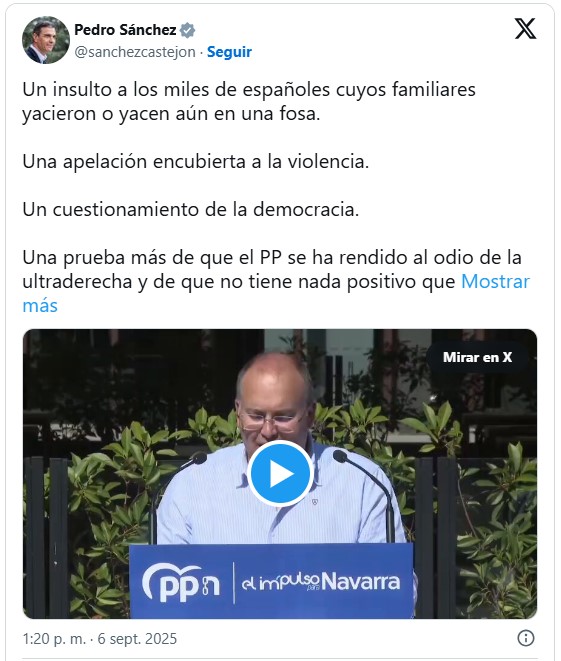Click the PP Navarra podium banner in video
Screen dimensions: 561x661
271,581
